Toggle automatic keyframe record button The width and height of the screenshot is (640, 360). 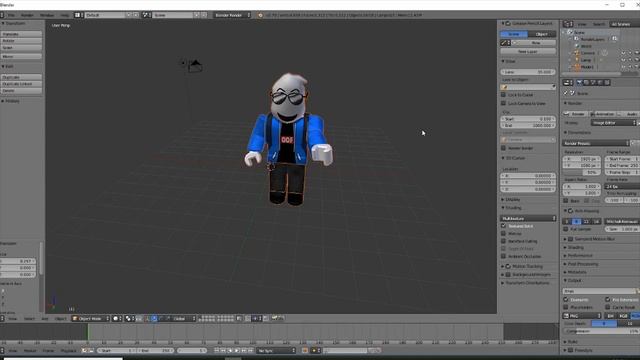tap(304, 351)
